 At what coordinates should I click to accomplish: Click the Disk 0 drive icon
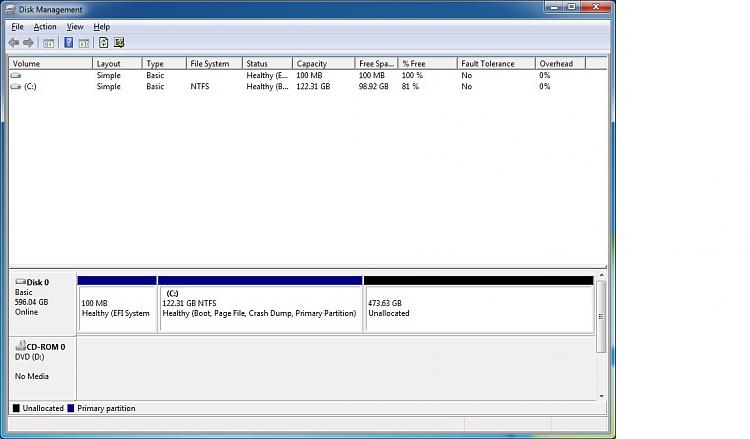coord(21,282)
